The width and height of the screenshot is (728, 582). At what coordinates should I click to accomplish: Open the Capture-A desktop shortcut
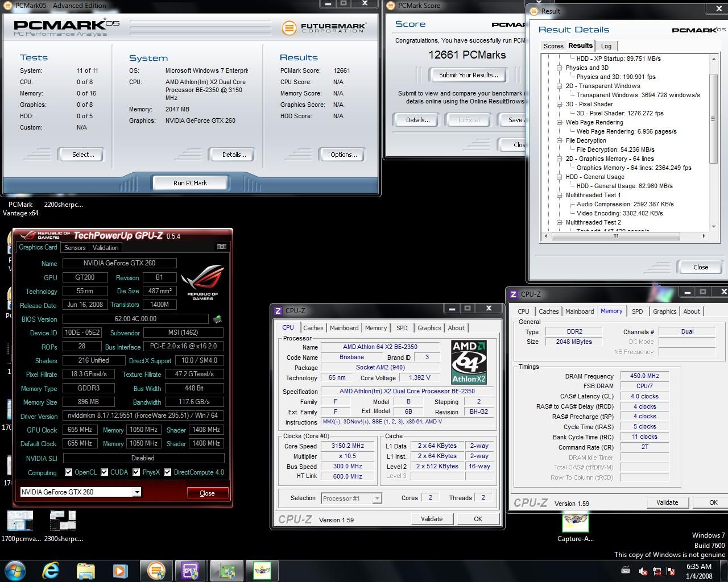click(575, 528)
